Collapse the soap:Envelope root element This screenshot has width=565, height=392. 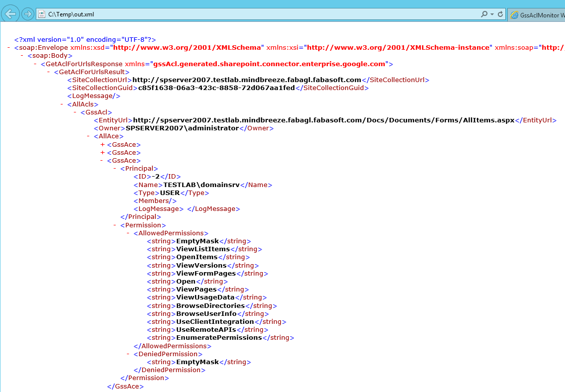coord(8,48)
